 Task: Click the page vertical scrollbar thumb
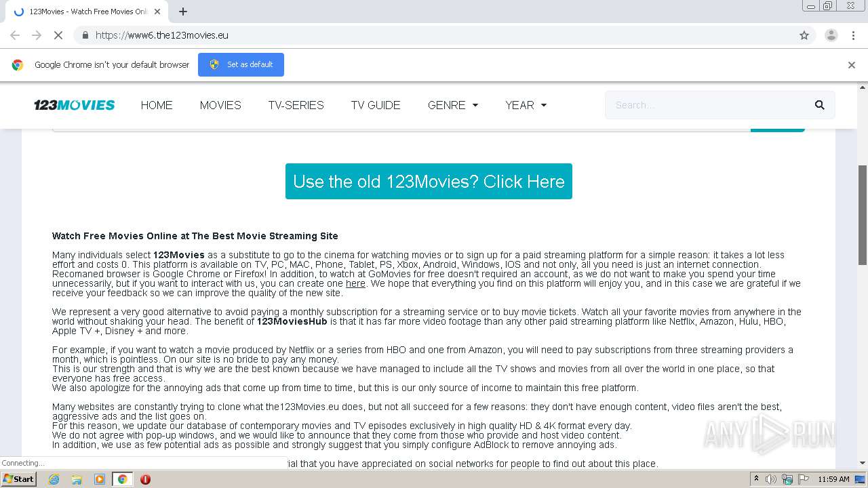[863, 215]
